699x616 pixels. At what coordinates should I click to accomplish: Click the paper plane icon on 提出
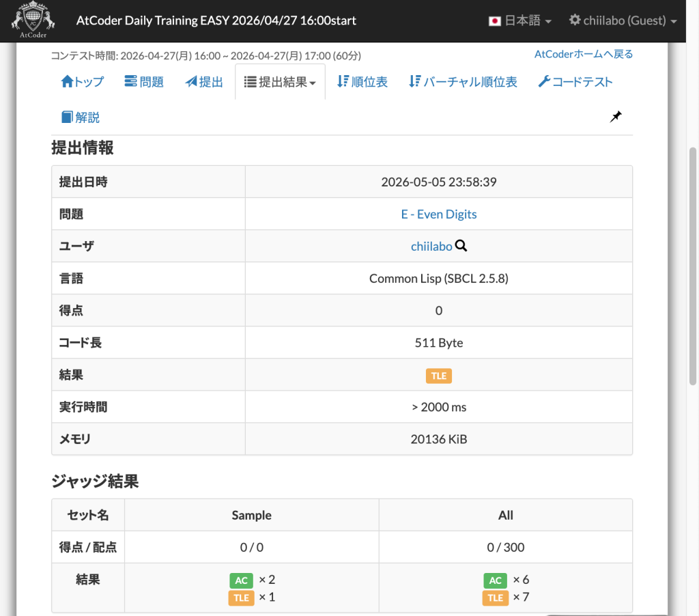191,81
